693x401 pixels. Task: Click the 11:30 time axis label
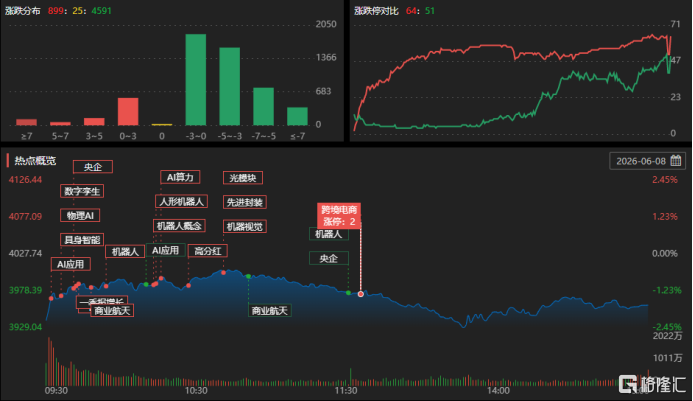(346, 391)
